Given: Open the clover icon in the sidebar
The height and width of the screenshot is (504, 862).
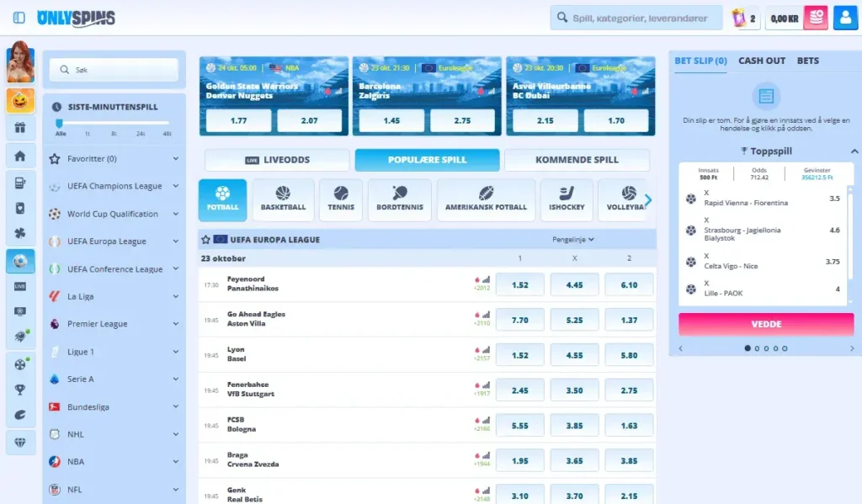Looking at the screenshot, I should pyautogui.click(x=20, y=234).
